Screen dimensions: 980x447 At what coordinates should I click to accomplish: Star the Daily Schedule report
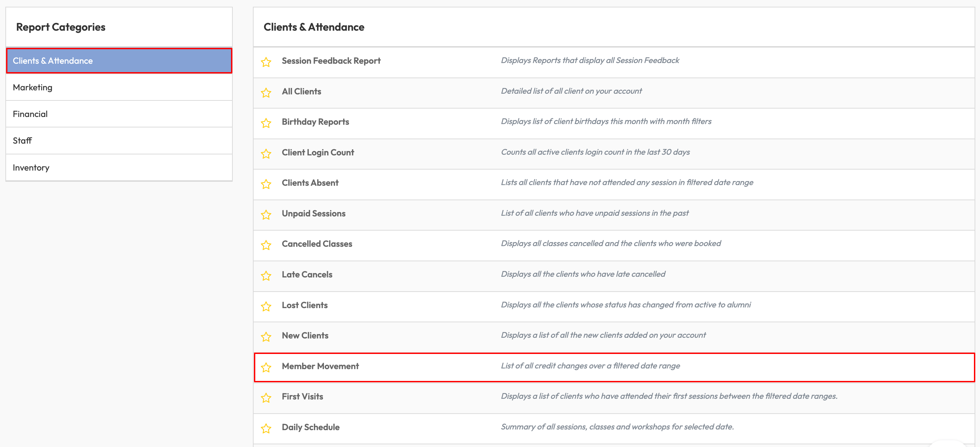click(x=266, y=428)
